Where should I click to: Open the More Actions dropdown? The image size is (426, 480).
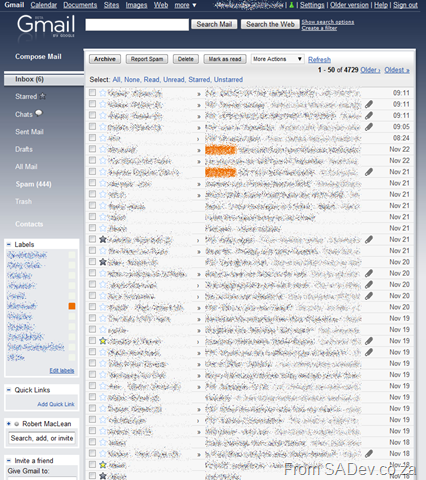coord(277,59)
